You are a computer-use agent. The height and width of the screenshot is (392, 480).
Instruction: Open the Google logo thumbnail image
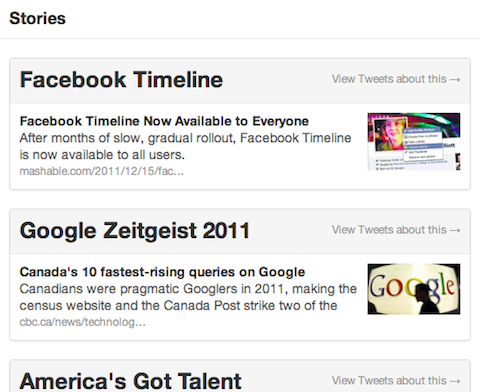tap(414, 289)
